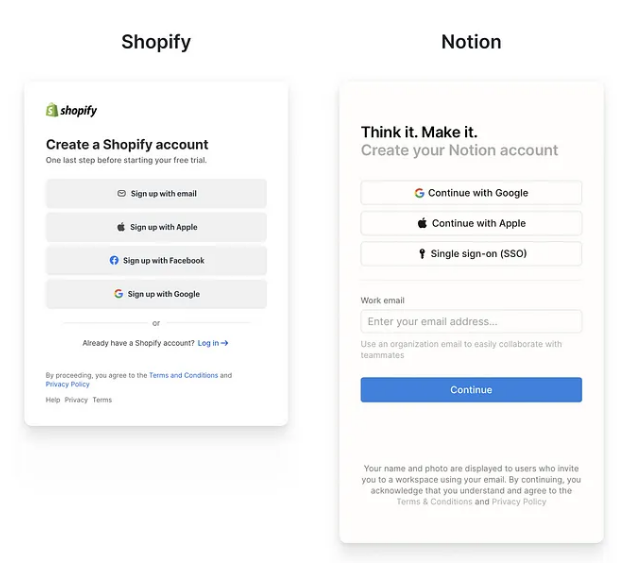The width and height of the screenshot is (623, 563).
Task: Open Shopify Privacy Policy link
Action: (68, 384)
